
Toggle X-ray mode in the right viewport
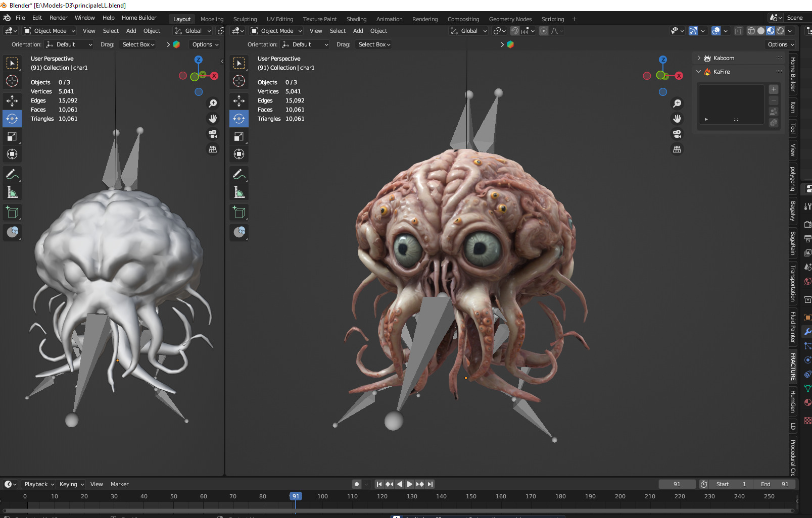[738, 31]
